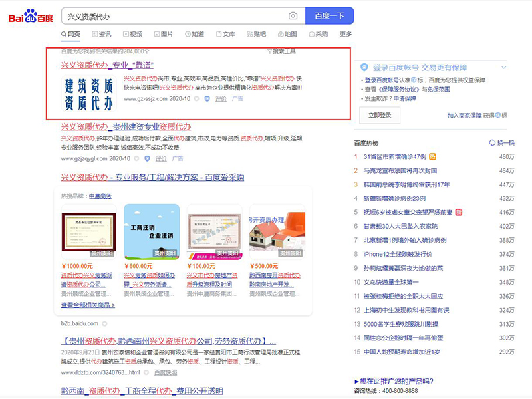Open hot topic iPhone12全线跌破发行价
The width and height of the screenshot is (532, 399).
tap(398, 254)
